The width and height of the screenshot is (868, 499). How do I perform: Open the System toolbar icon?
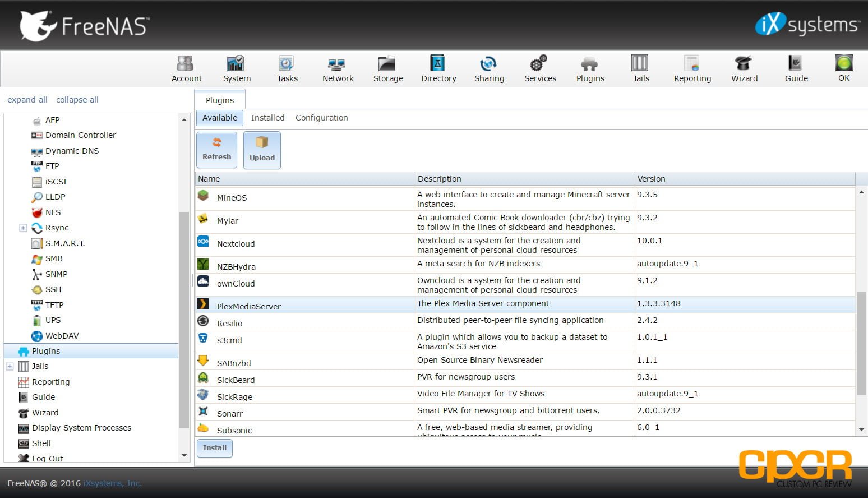coord(237,69)
